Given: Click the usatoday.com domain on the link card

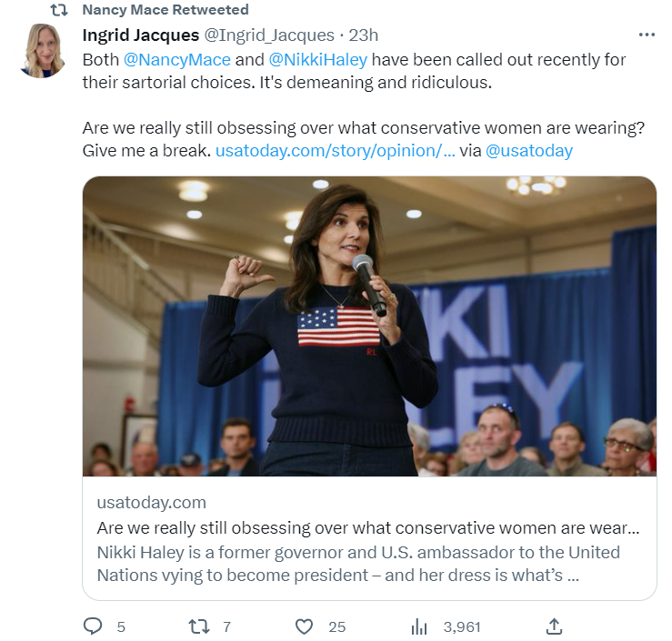Looking at the screenshot, I should 151,502.
